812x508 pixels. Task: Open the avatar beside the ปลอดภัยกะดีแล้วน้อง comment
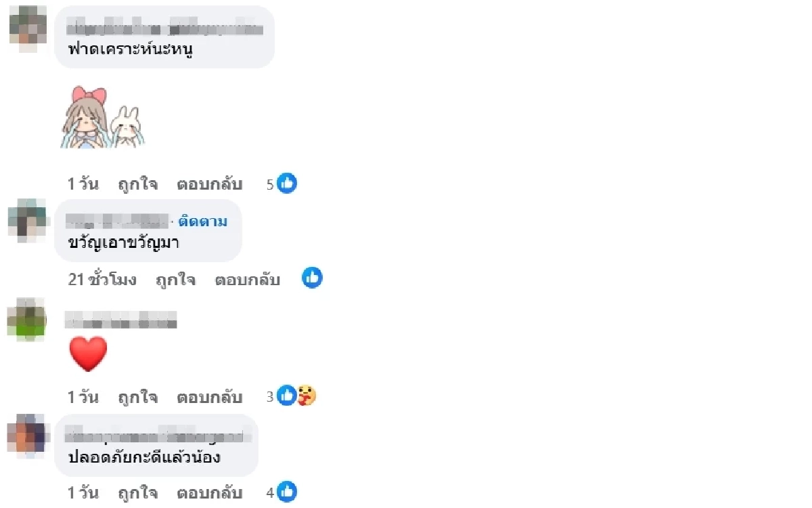click(x=28, y=433)
